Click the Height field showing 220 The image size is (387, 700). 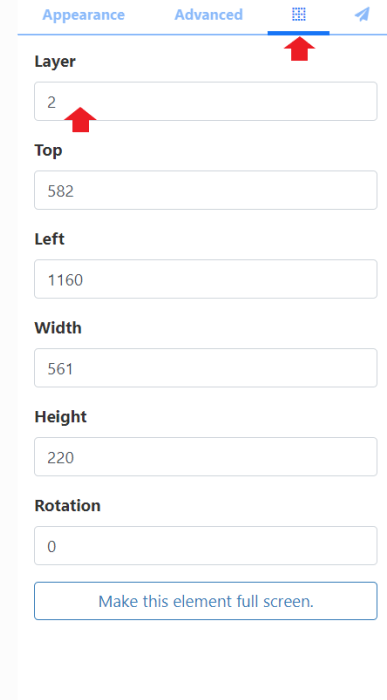tap(206, 457)
